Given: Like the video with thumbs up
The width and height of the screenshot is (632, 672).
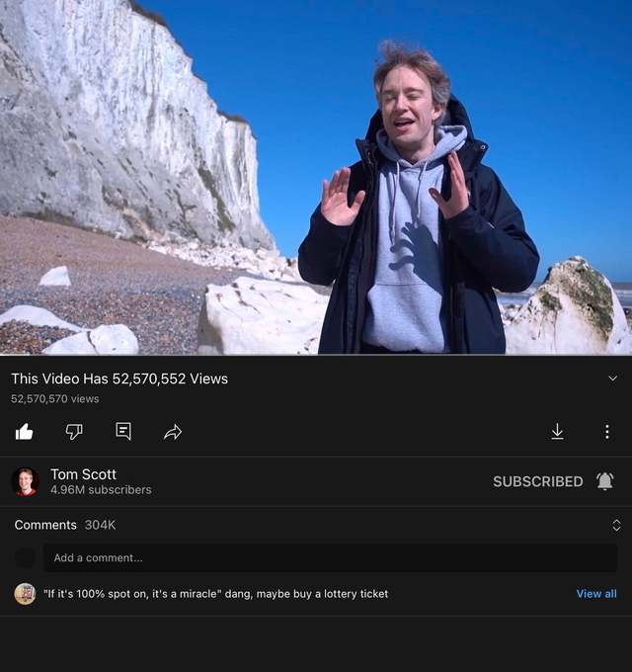Looking at the screenshot, I should [x=24, y=432].
